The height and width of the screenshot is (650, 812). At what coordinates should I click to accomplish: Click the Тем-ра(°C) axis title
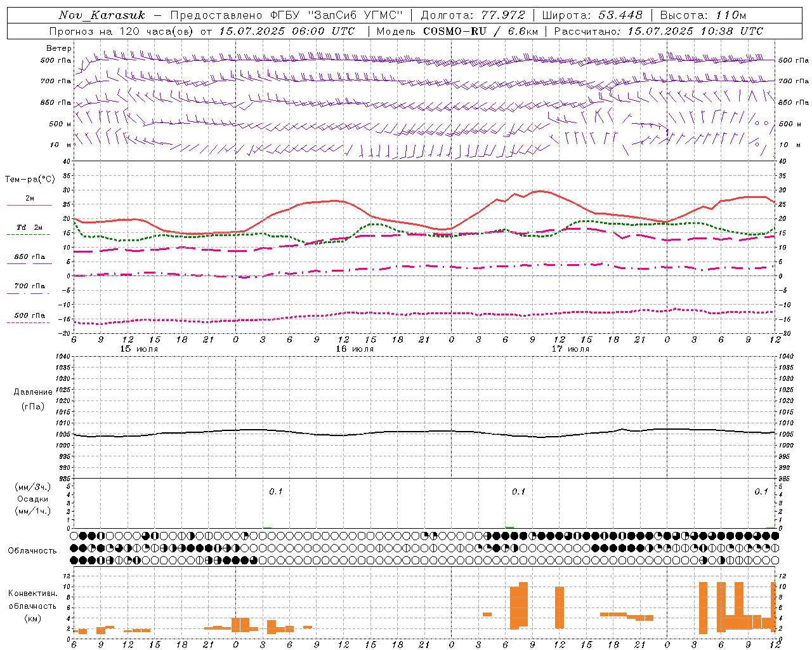pyautogui.click(x=30, y=180)
